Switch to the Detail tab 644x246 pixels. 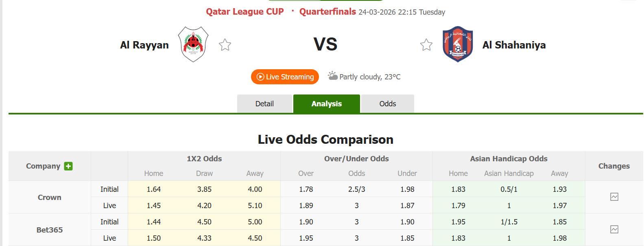click(x=264, y=104)
